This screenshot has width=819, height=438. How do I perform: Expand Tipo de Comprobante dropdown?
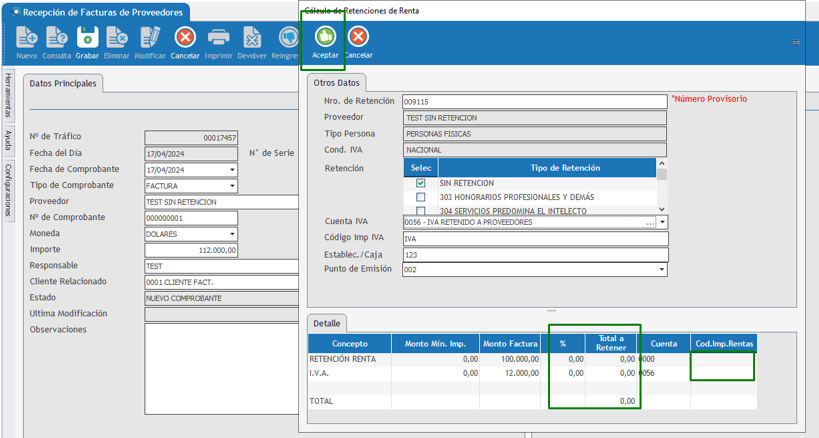[232, 186]
